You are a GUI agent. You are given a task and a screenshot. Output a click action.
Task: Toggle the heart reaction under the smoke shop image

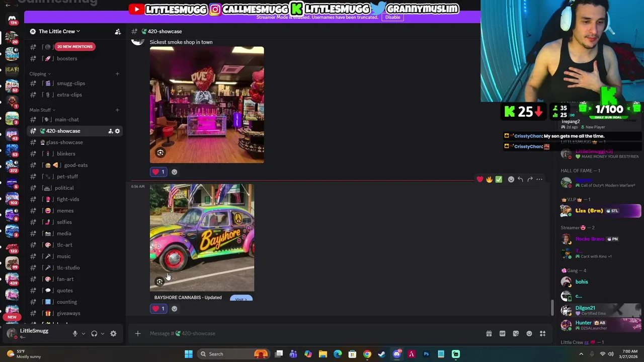coord(159,172)
